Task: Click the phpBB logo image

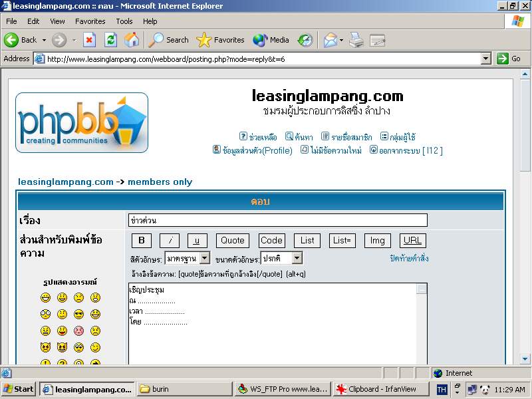Action: coord(81,123)
